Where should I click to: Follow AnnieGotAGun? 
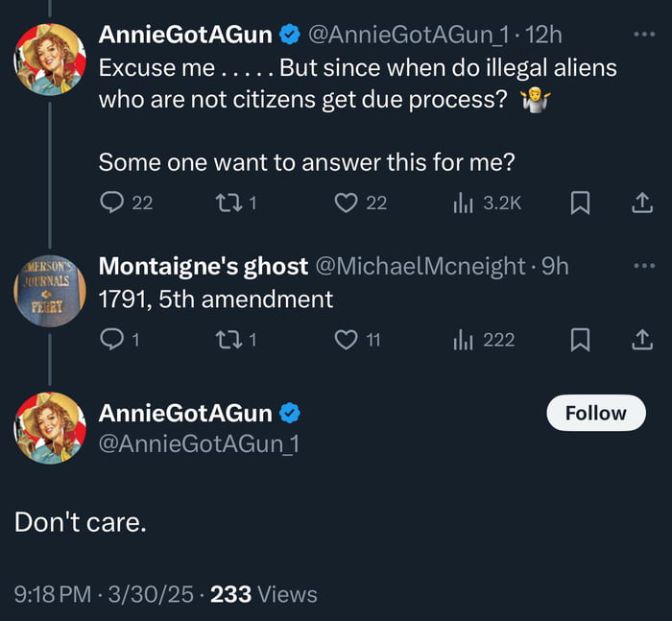point(595,414)
